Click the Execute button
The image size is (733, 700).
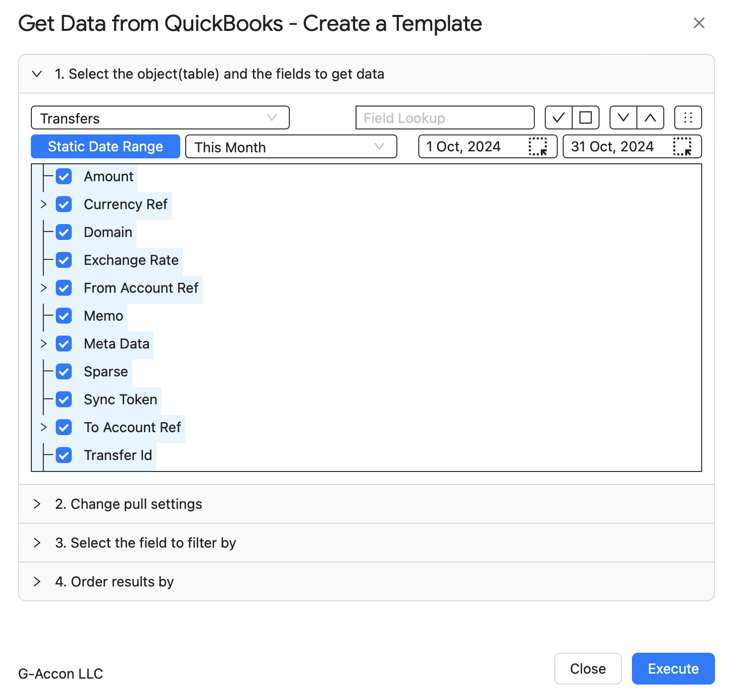[673, 669]
